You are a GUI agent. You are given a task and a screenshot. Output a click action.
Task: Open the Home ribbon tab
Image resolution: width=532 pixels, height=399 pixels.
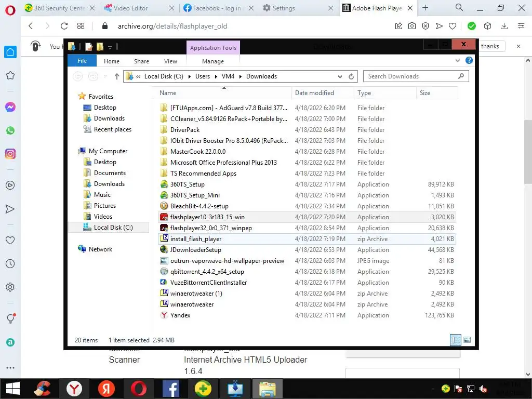[112, 61]
